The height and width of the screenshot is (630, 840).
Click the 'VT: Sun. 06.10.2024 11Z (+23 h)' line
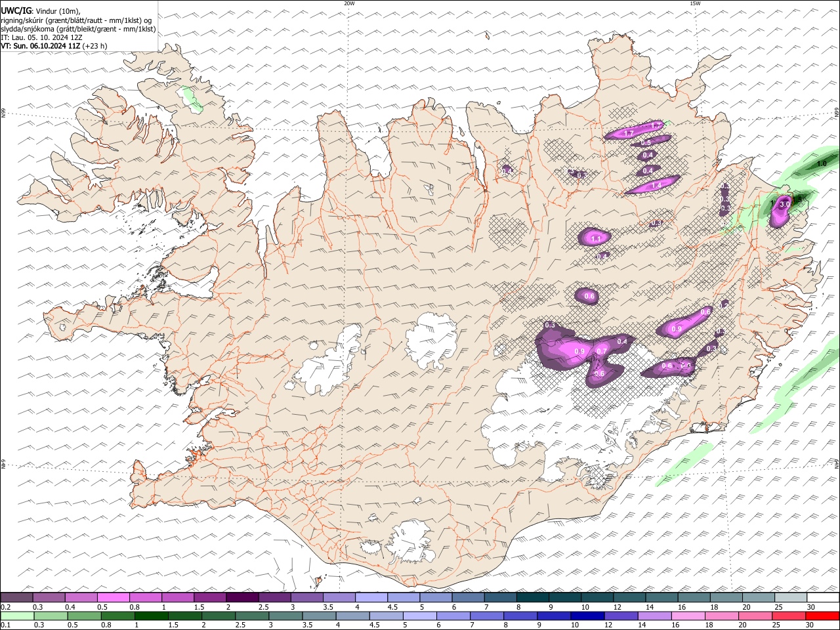(x=54, y=46)
